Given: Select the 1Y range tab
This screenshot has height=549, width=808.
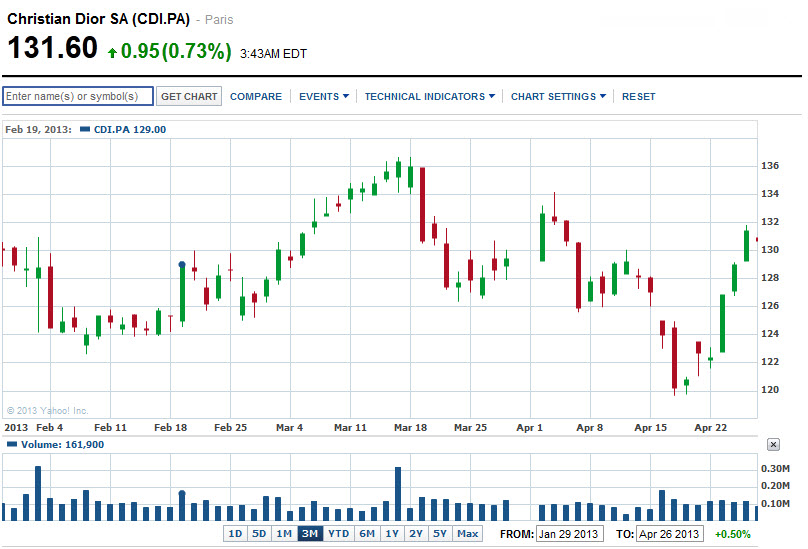Looking at the screenshot, I should 392,534.
